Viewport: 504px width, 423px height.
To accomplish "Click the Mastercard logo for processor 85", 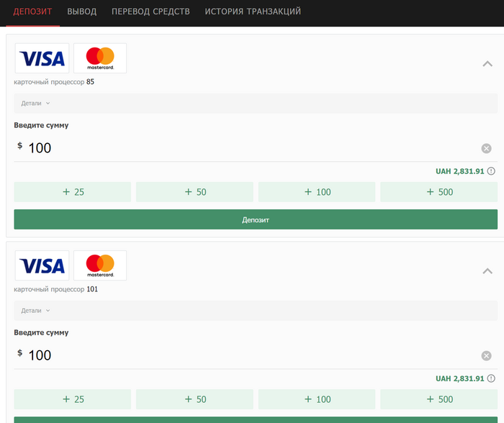I will (x=100, y=58).
